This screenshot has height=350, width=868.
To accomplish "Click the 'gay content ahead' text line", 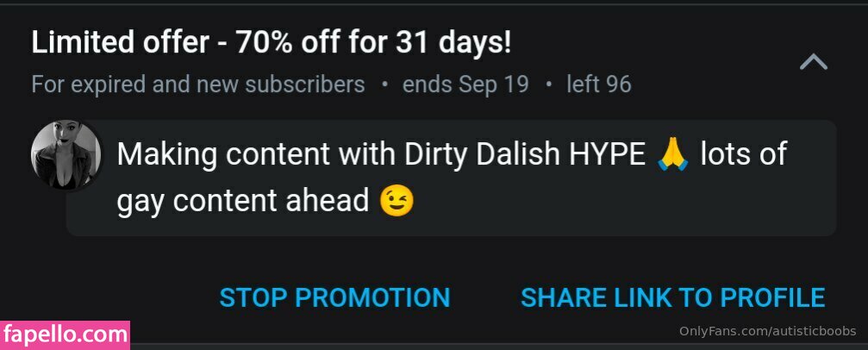I will [x=242, y=202].
